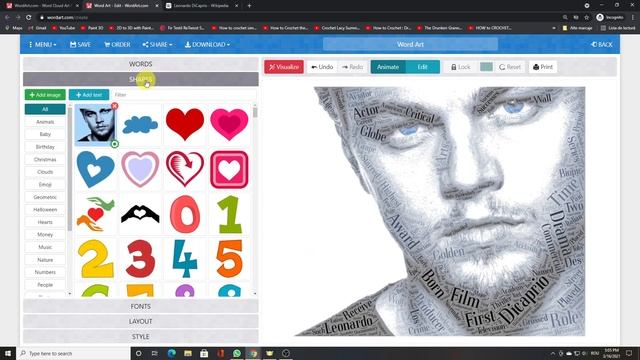Open the DOWNLOAD dropdown

click(x=207, y=44)
